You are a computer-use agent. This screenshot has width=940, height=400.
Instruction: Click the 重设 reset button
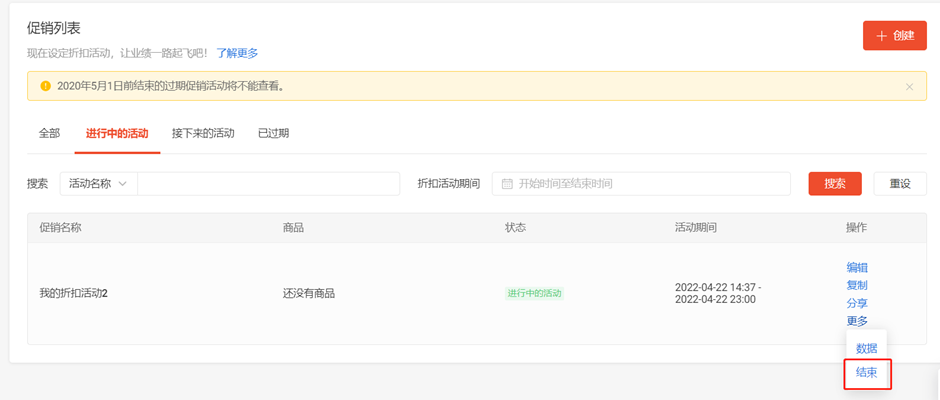900,184
